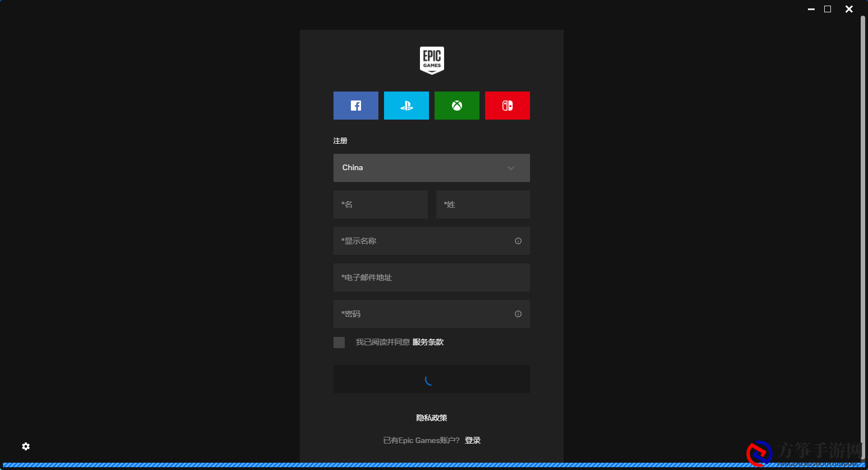Close the Epic Games launcher window
The image size is (868, 470).
(849, 9)
